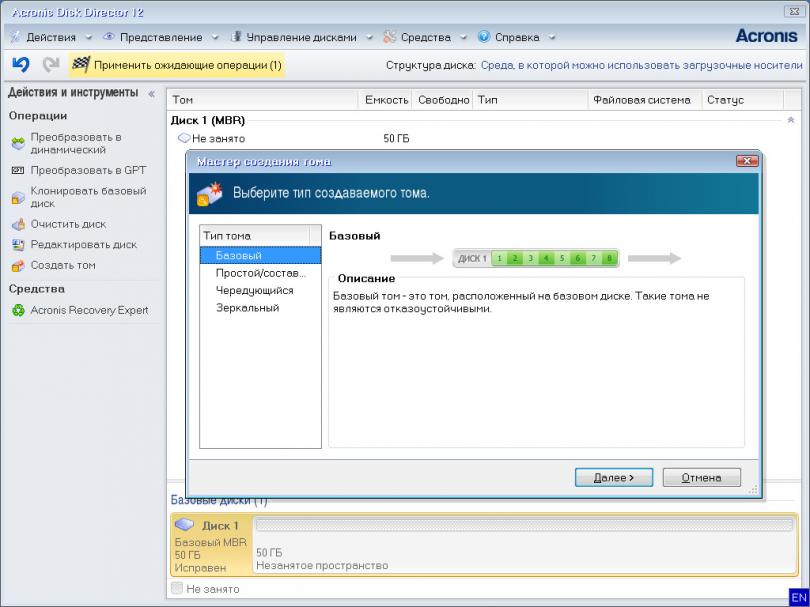This screenshot has width=810, height=607.
Task: Open the Действия menu
Action: click(50, 37)
